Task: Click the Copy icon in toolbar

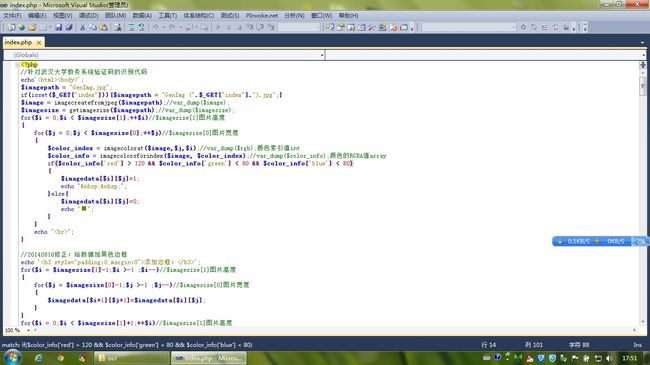Action: 93,27
